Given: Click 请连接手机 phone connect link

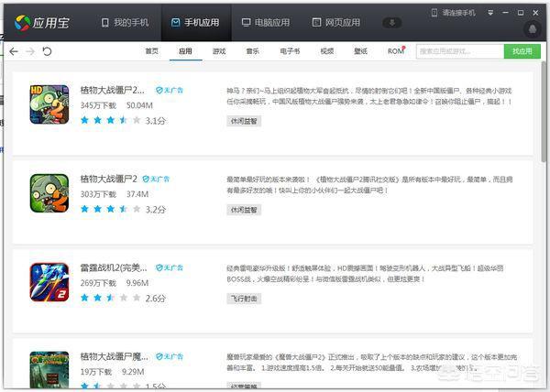Looking at the screenshot, I should coord(453,13).
